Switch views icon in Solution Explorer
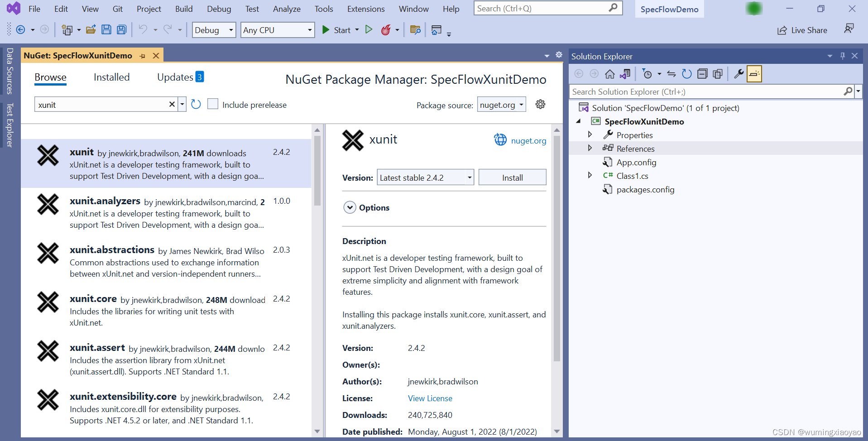Image resolution: width=868 pixels, height=441 pixels. (625, 74)
